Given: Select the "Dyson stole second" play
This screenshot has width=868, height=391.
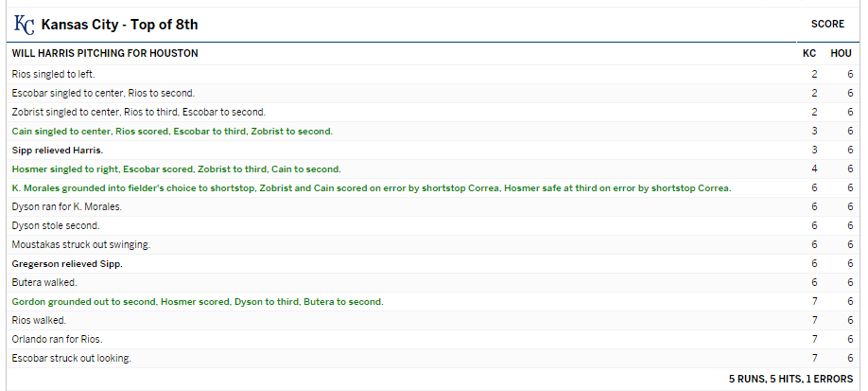Looking at the screenshot, I should 56,225.
